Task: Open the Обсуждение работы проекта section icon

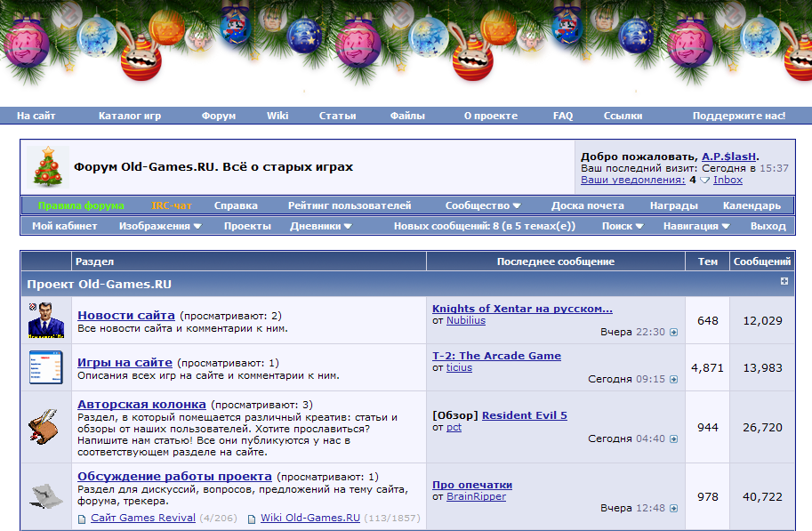Action: click(46, 495)
